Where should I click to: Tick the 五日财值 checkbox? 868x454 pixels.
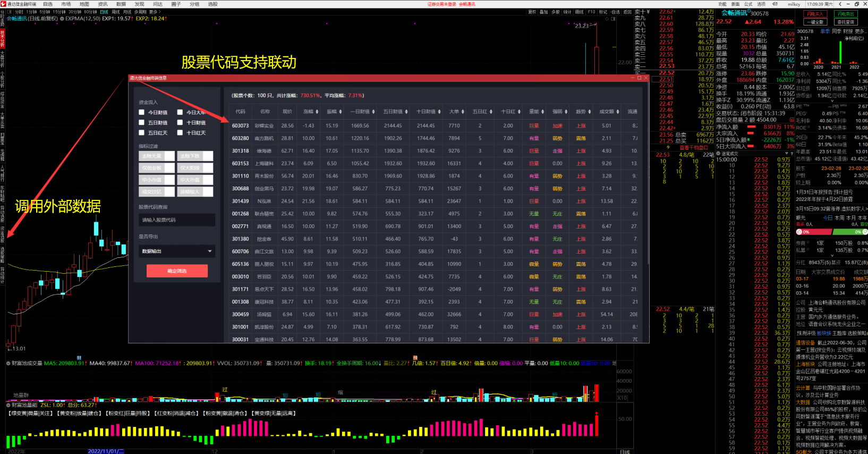(142, 122)
